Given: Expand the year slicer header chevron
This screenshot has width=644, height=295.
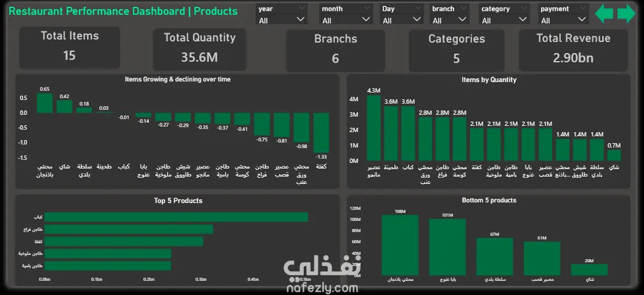Looking at the screenshot, I should 303,8.
